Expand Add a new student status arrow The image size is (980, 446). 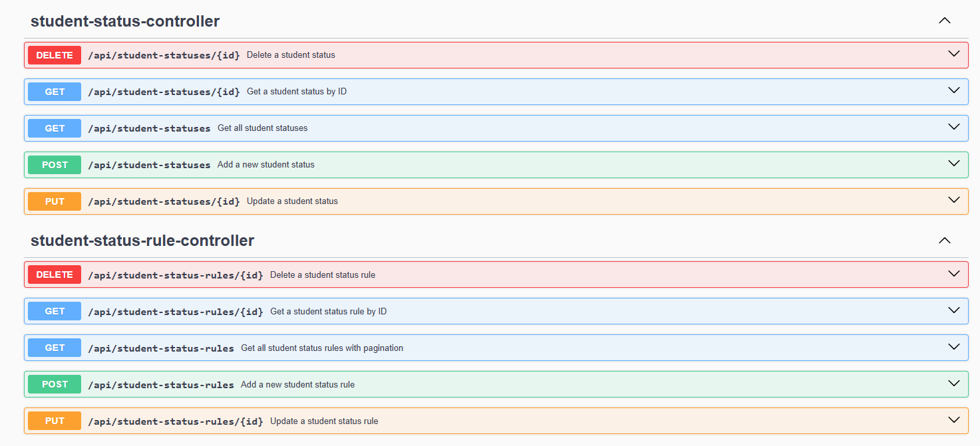tap(954, 164)
